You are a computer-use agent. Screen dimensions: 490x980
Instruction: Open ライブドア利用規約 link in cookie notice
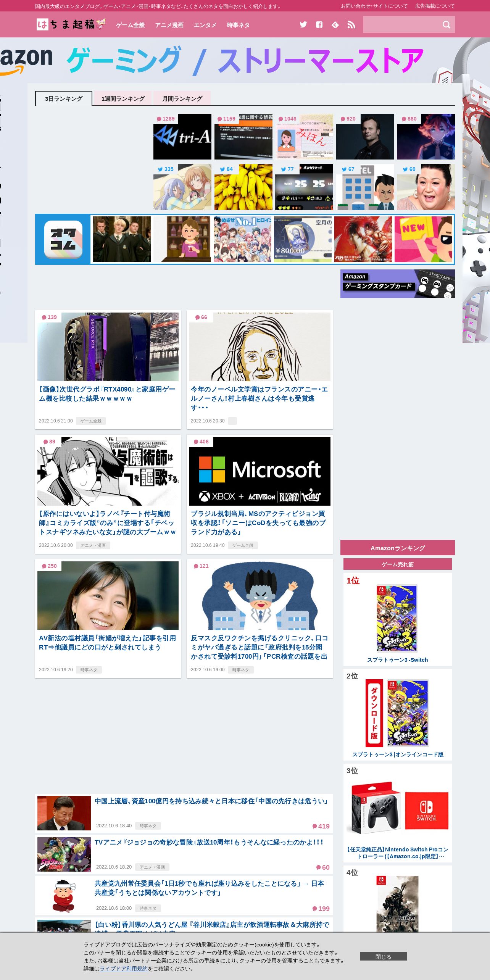point(124,969)
